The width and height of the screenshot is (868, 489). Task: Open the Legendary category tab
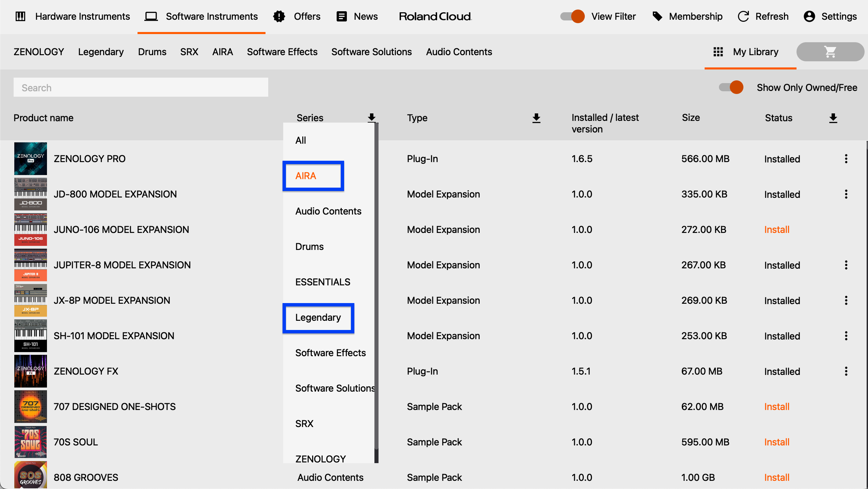[x=101, y=52]
